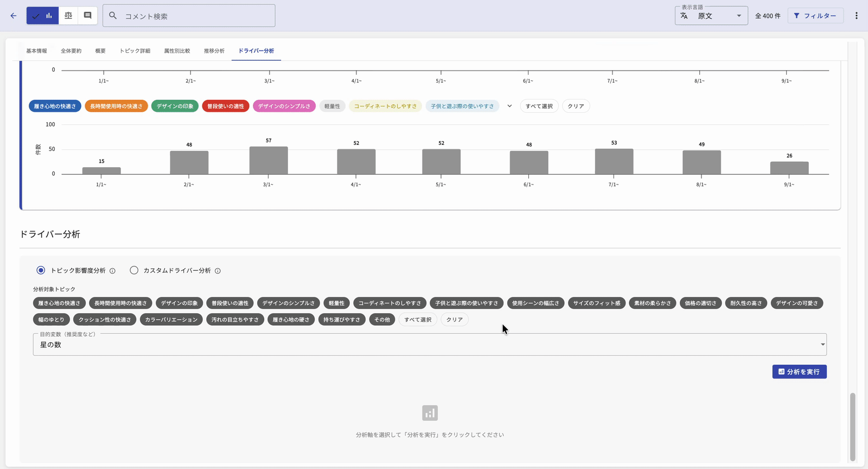Switch to the balance scale comparison icon

click(68, 16)
